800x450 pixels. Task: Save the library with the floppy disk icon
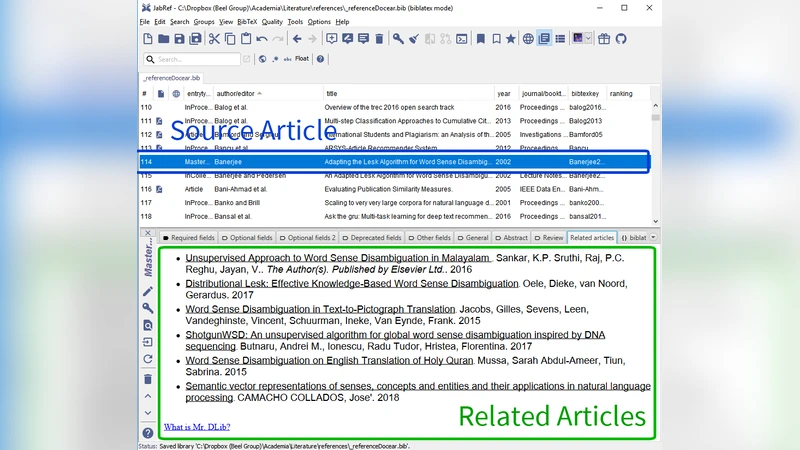click(x=180, y=39)
